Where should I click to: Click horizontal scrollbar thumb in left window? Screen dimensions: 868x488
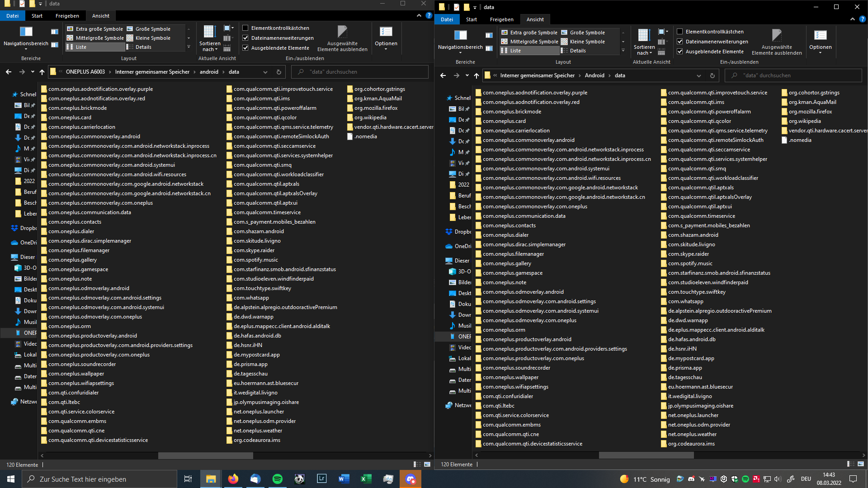tap(205, 455)
